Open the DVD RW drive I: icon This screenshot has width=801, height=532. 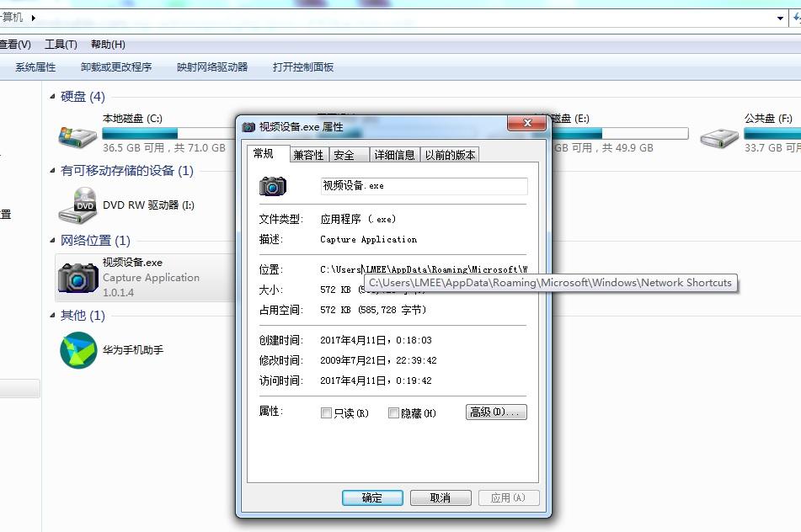(77, 205)
